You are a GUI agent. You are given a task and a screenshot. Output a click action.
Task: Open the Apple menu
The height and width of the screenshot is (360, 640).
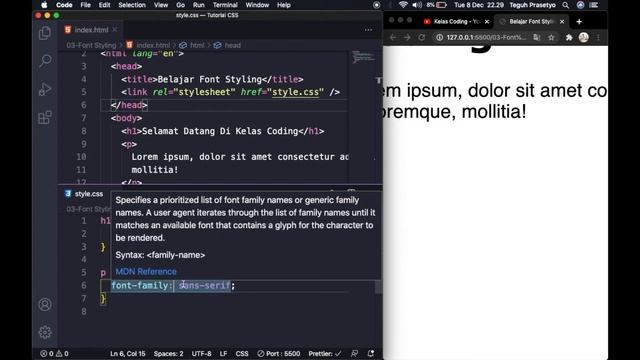[44, 5]
